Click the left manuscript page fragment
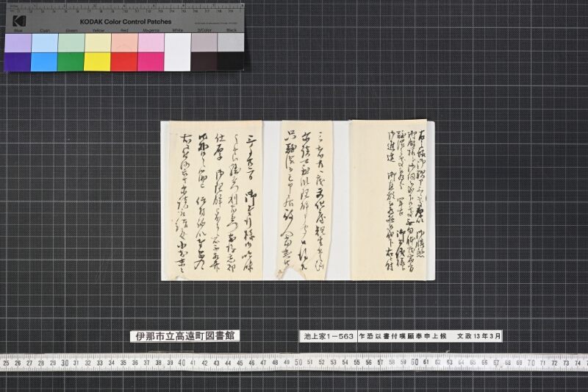The height and width of the screenshot is (392, 588). [x=215, y=200]
